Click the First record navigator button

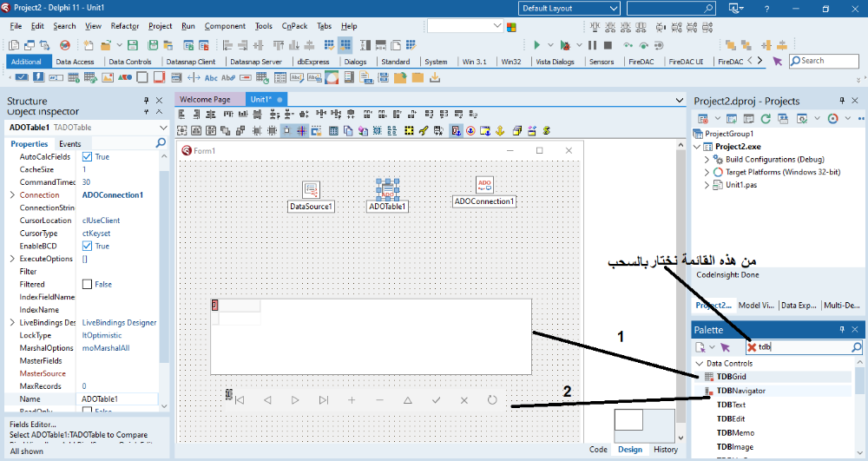pyautogui.click(x=240, y=400)
